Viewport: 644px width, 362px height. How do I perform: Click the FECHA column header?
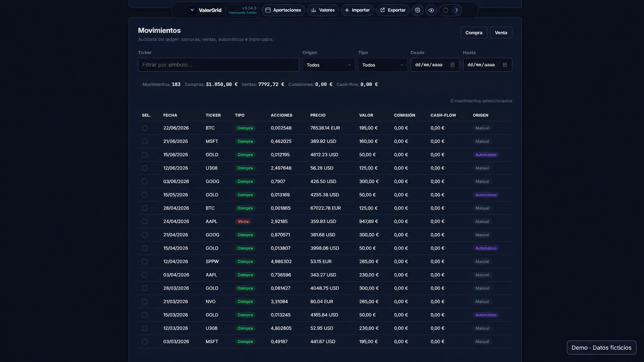[x=170, y=115]
